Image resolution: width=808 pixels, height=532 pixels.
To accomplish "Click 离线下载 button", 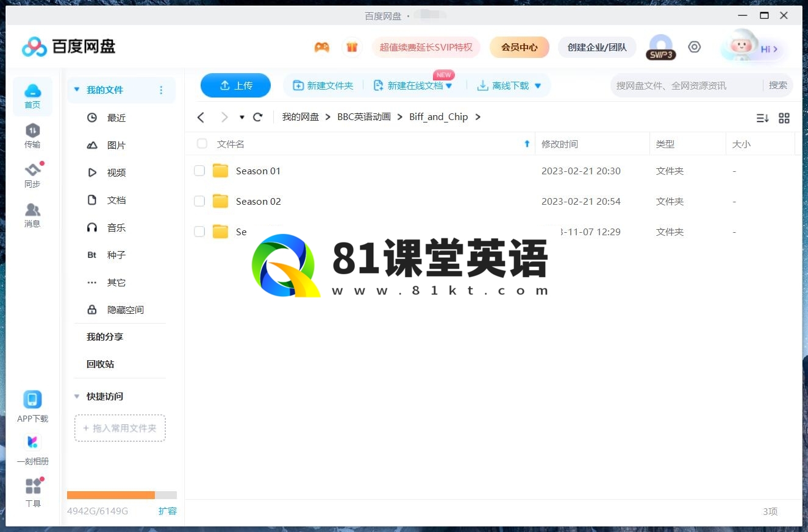I will pyautogui.click(x=502, y=85).
